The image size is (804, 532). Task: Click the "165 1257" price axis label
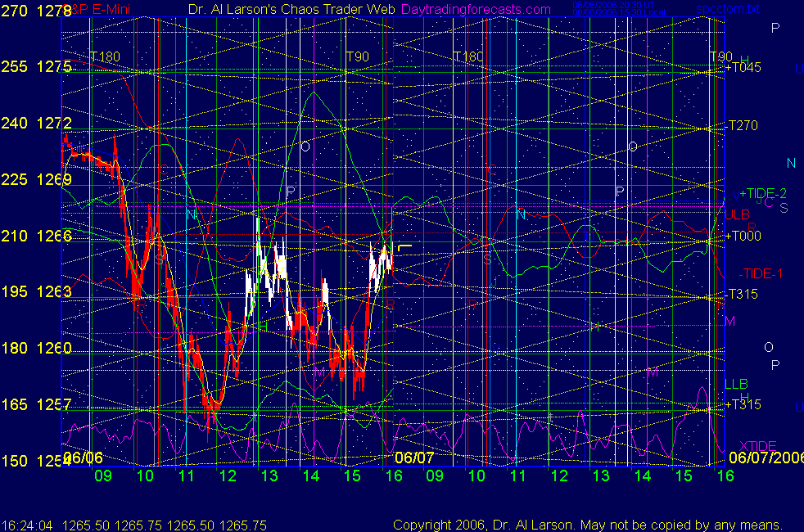[x=36, y=405]
